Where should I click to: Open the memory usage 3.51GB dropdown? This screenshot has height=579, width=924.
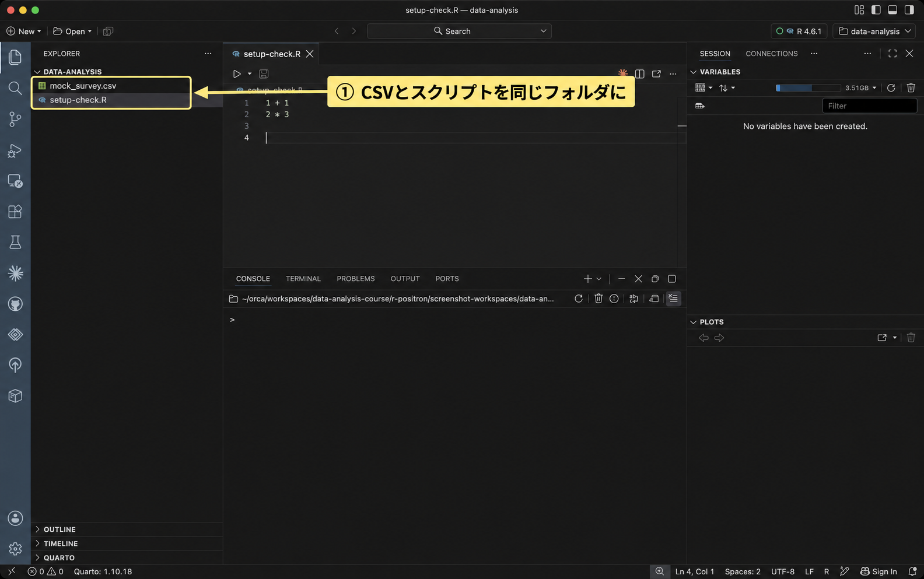tap(860, 88)
